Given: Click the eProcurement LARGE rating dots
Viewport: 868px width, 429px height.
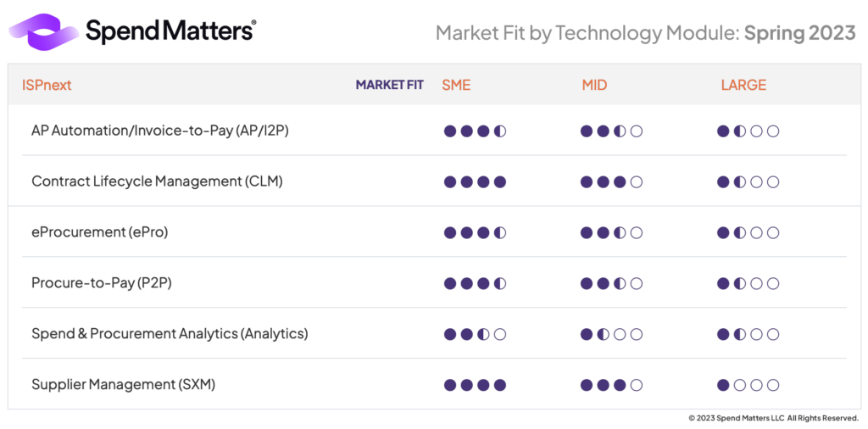Looking at the screenshot, I should point(748,232).
